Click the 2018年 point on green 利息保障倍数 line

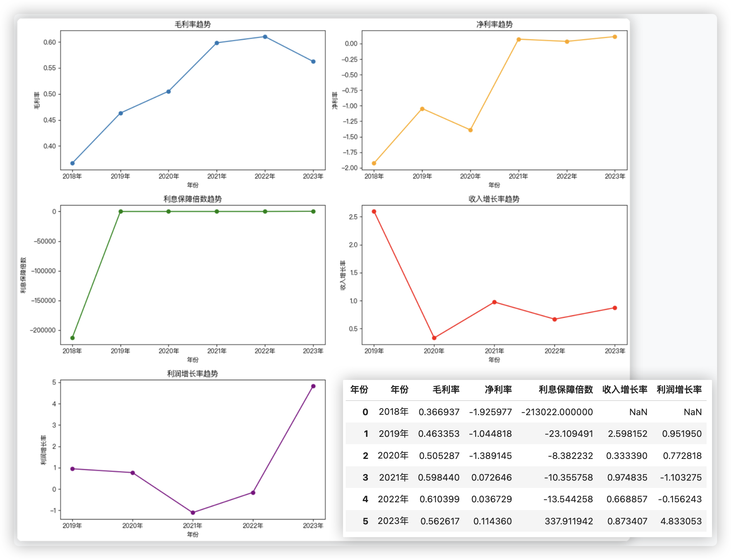click(x=72, y=338)
